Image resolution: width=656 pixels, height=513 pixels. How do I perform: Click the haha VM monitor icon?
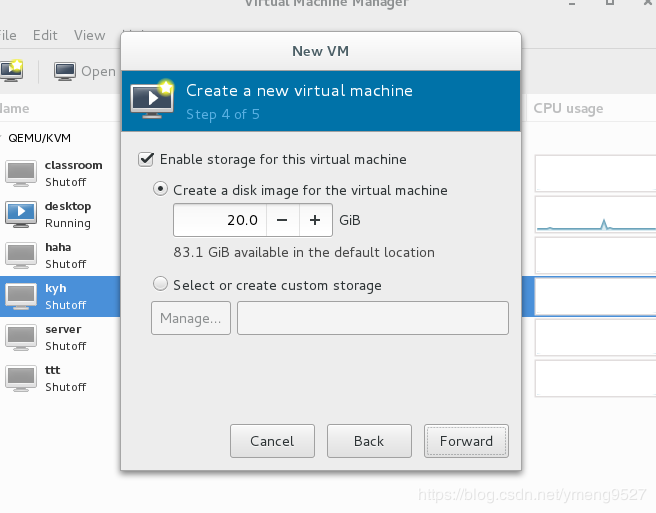pos(21,255)
